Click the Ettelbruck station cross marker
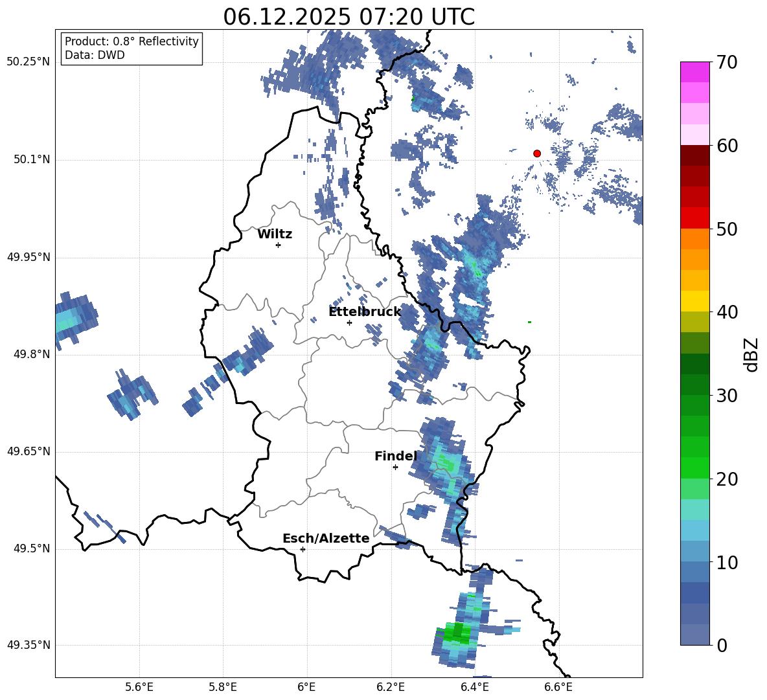The height and width of the screenshot is (700, 767). click(349, 322)
